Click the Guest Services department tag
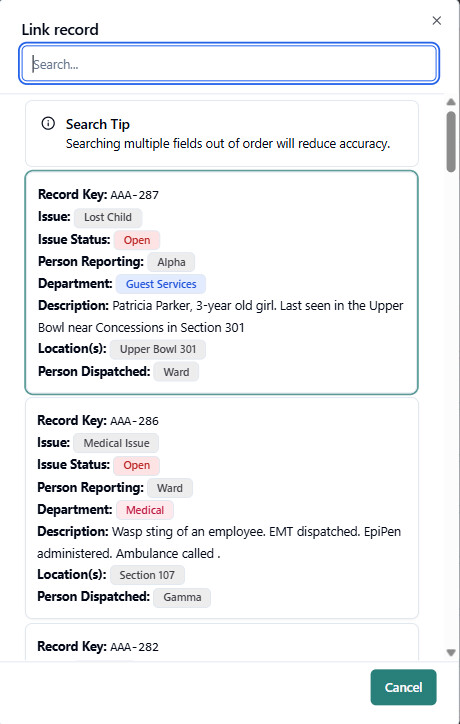The height and width of the screenshot is (724, 460). 161,284
